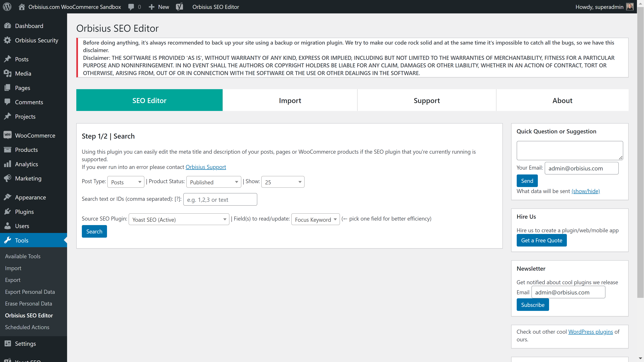Screen dimensions: 644x362
Task: Click the Pages icon in sidebar
Action: pos(8,88)
